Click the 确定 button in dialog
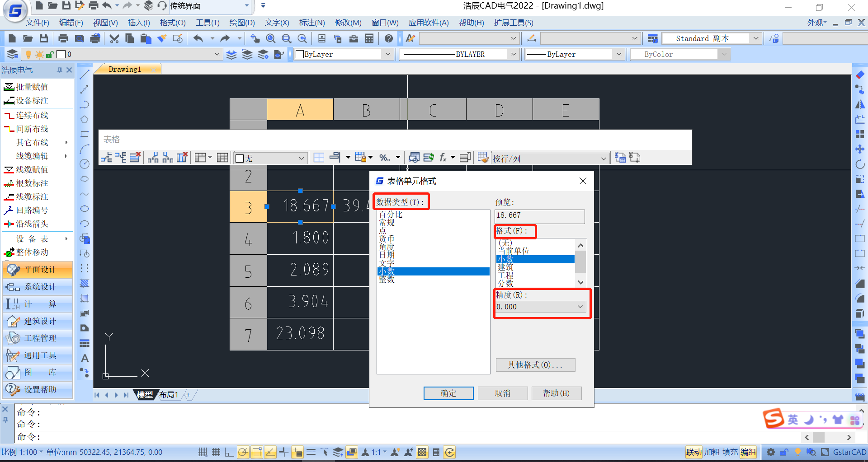Image resolution: width=868 pixels, height=462 pixels. point(448,393)
